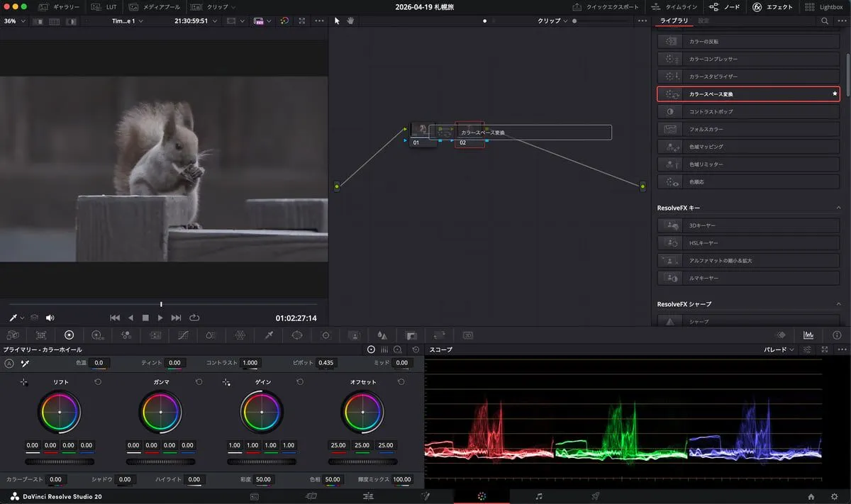Toggle loop playback in viewer
This screenshot has height=504, width=851.
tap(194, 318)
